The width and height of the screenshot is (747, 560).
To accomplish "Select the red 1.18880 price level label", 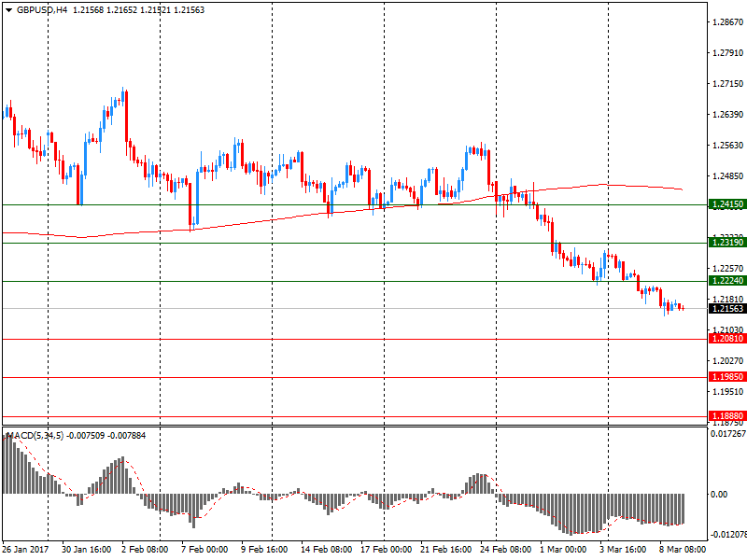I will tap(727, 415).
